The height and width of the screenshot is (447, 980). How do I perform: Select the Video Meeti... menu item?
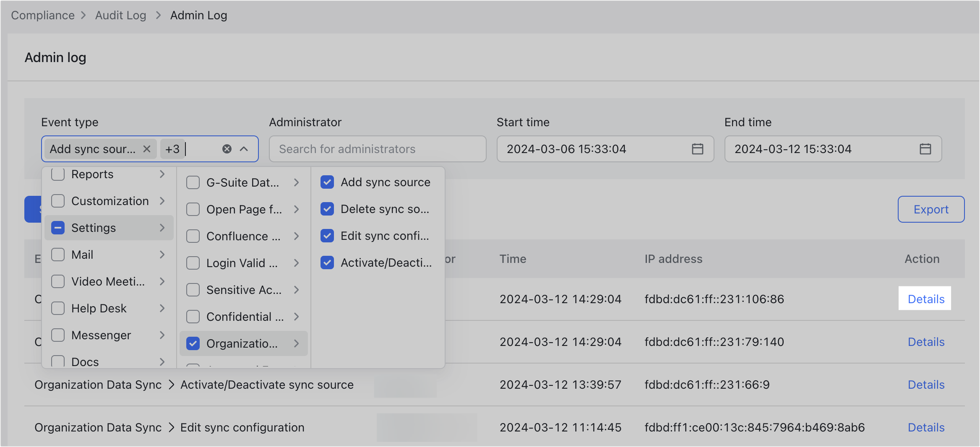[x=109, y=281]
